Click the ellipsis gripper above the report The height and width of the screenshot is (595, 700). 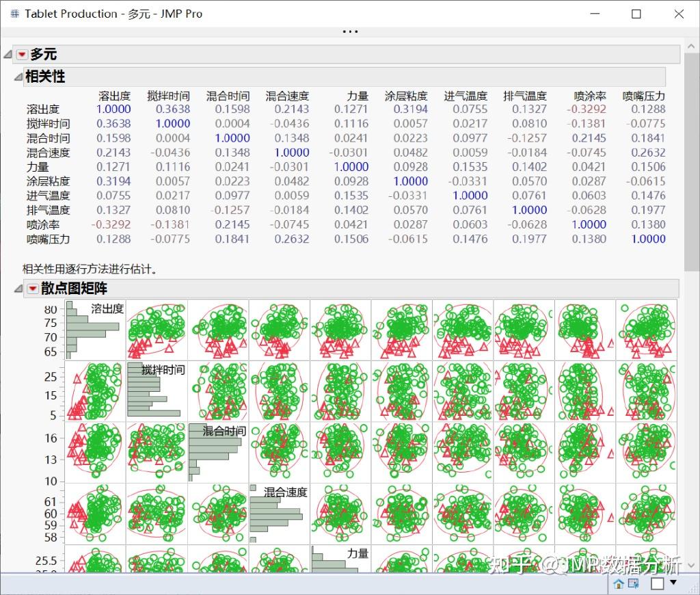click(x=350, y=31)
